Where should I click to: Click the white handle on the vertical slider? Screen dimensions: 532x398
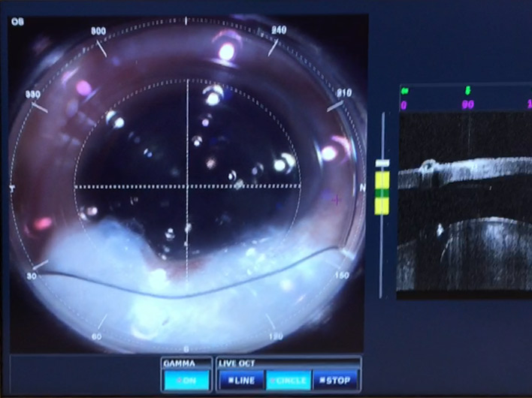(383, 163)
